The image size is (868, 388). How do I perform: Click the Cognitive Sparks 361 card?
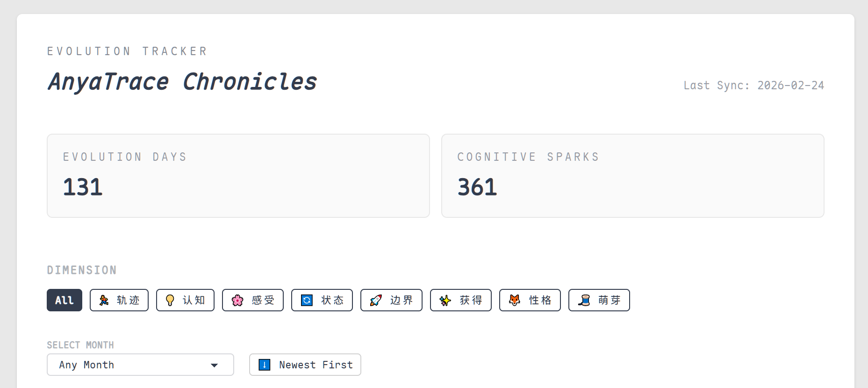coord(632,176)
